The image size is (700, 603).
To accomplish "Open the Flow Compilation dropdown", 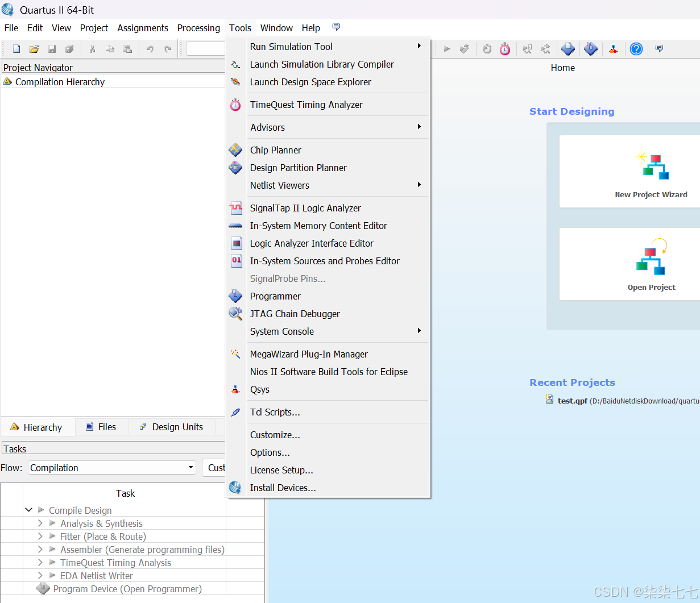I will coord(112,468).
